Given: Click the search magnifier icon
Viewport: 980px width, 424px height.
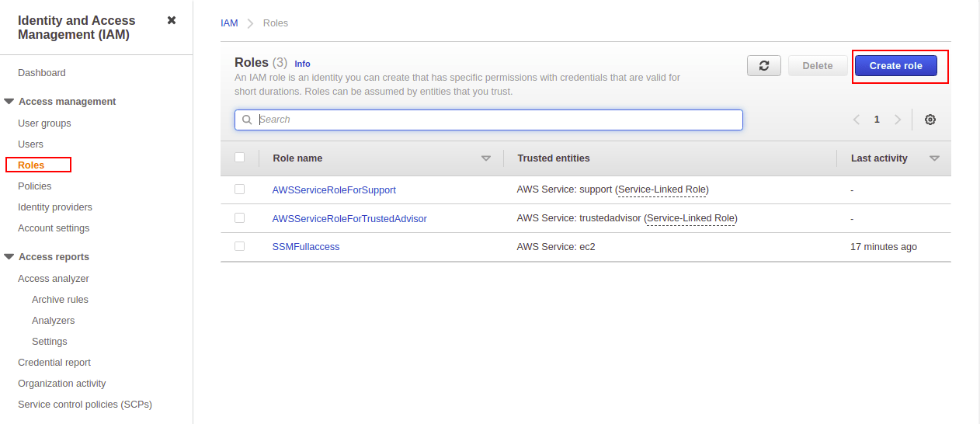Looking at the screenshot, I should pyautogui.click(x=247, y=120).
